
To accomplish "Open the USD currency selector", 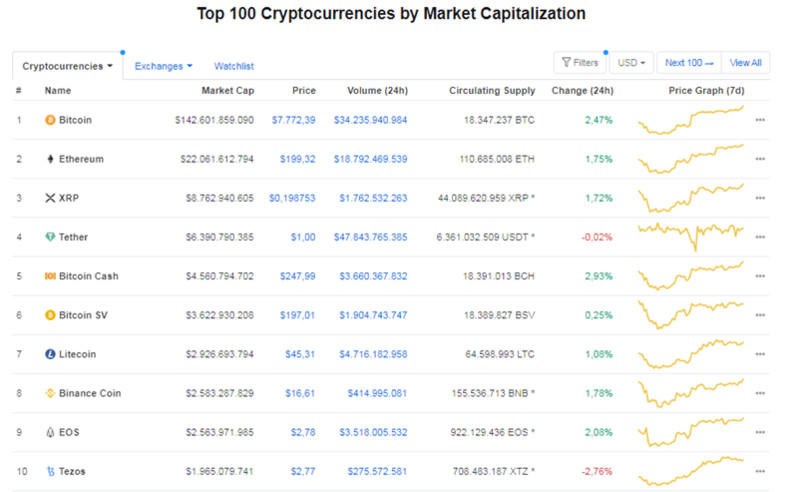I will (x=631, y=63).
